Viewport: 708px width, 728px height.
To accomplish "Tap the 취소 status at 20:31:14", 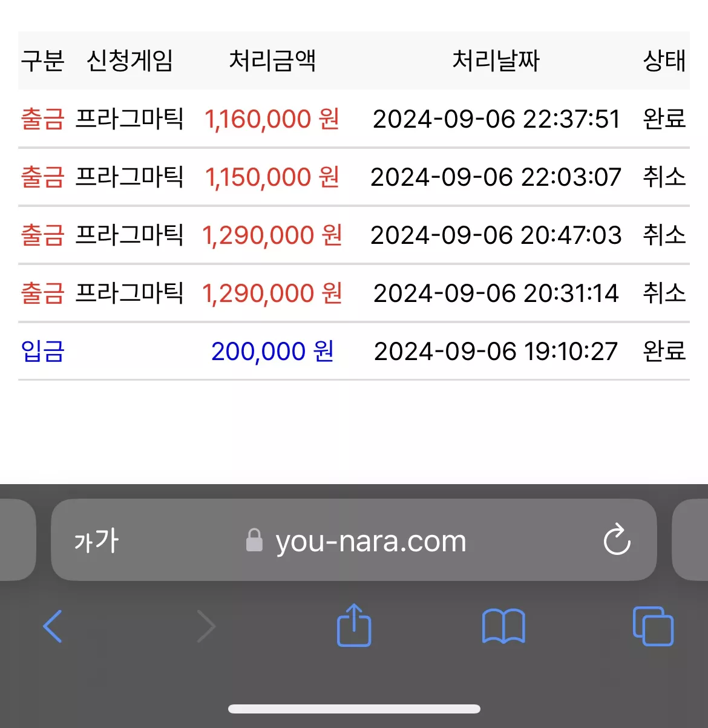I will 664,293.
